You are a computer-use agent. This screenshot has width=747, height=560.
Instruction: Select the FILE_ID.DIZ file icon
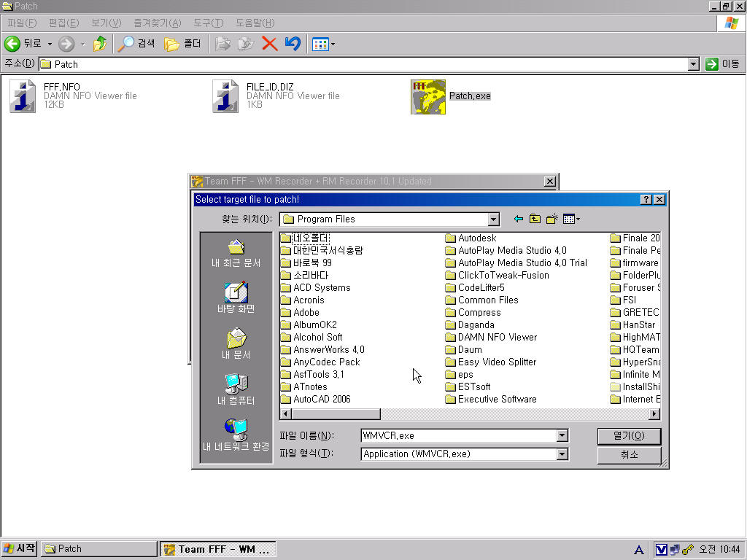[225, 96]
